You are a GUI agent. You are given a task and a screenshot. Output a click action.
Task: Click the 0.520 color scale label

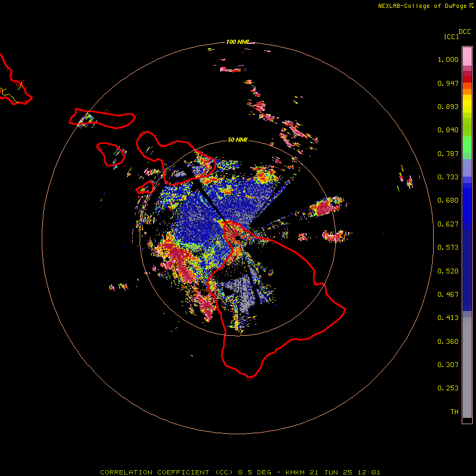click(448, 271)
